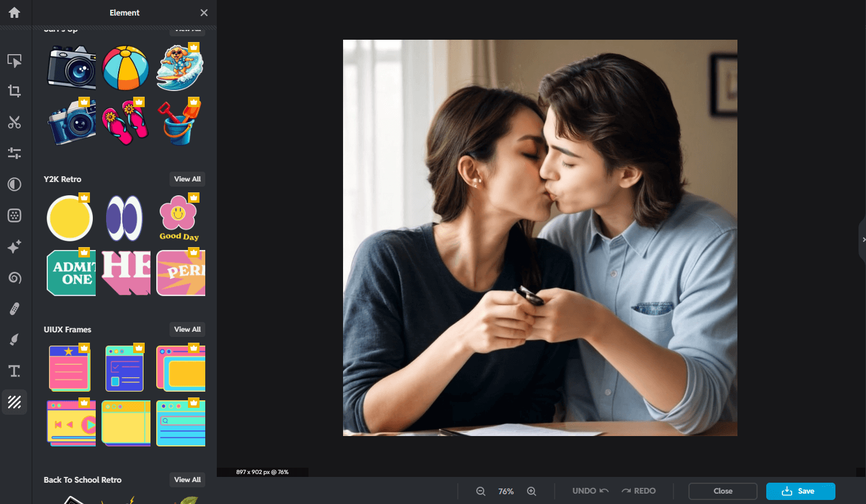Screen dimensions: 866x504
Task: Add the yellow rectangle window frame
Action: (x=180, y=368)
